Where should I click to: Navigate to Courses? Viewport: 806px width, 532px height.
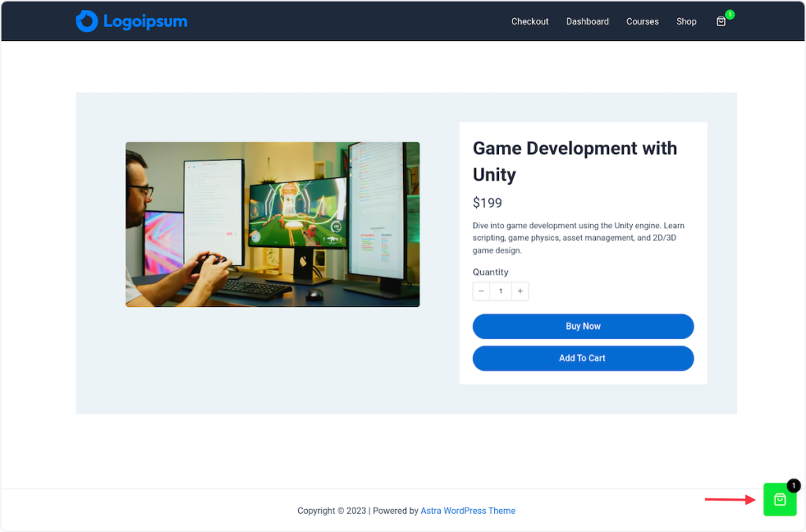(642, 21)
